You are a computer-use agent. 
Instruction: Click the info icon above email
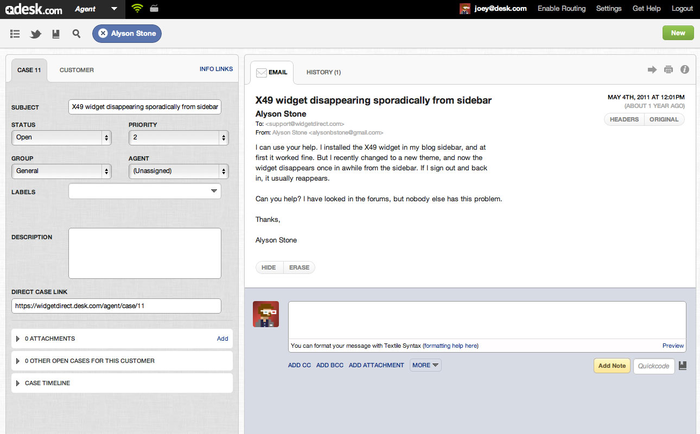coord(684,70)
